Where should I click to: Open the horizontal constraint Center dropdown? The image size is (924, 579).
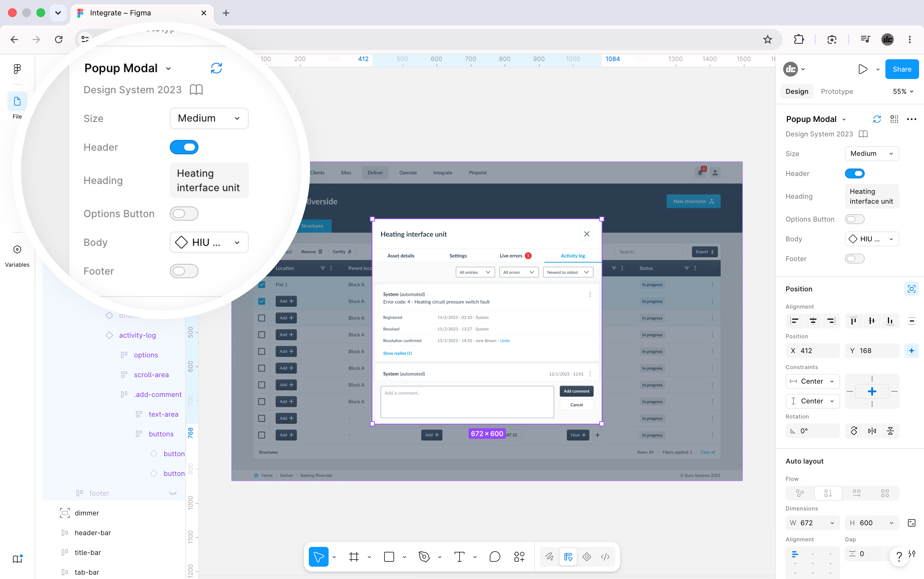pyautogui.click(x=812, y=381)
